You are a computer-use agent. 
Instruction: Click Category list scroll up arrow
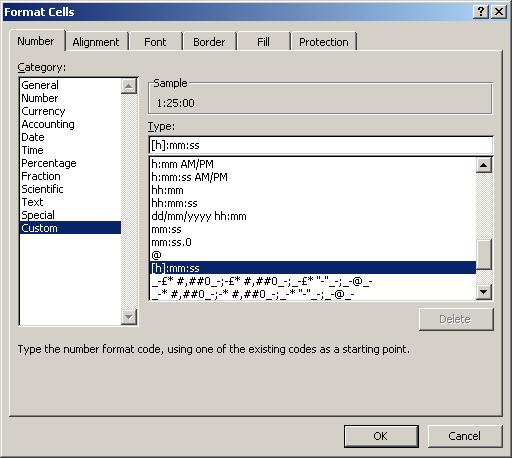[129, 86]
